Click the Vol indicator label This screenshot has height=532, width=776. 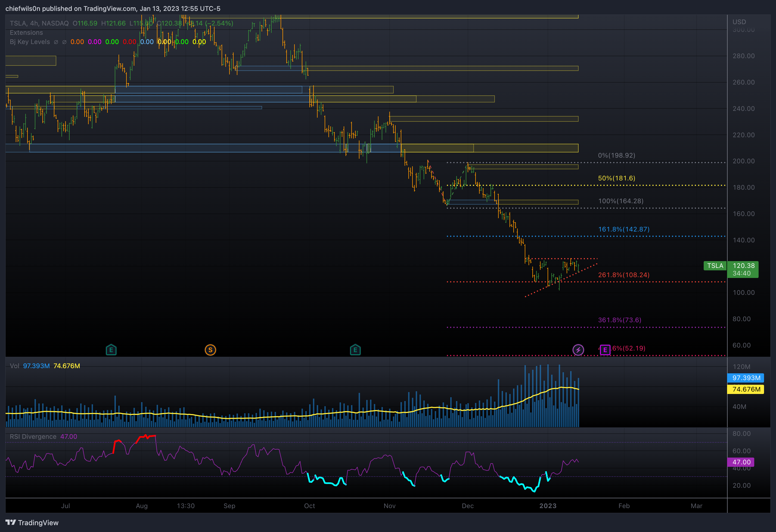pyautogui.click(x=14, y=366)
